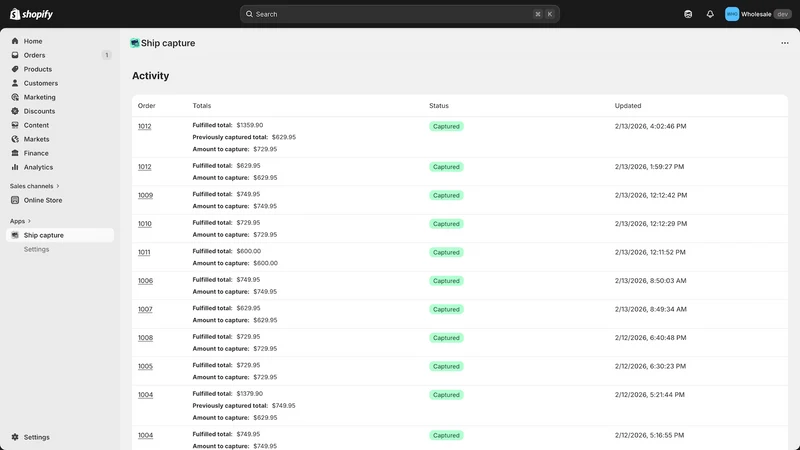Click the Analytics bar chart icon
Image resolution: width=800 pixels, height=450 pixels.
click(x=15, y=167)
